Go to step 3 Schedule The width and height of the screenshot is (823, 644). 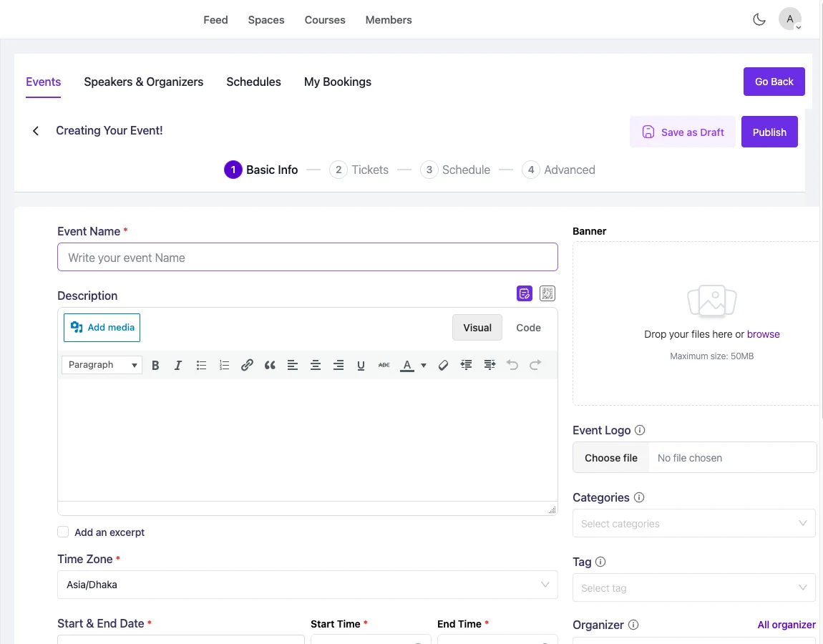455,170
